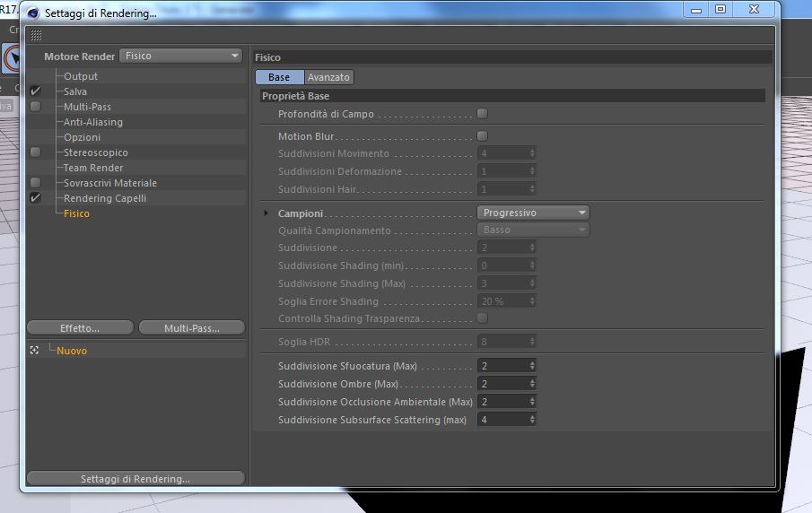The image size is (812, 513).
Task: Click the target icon beside Nuovo preset
Action: tap(34, 351)
